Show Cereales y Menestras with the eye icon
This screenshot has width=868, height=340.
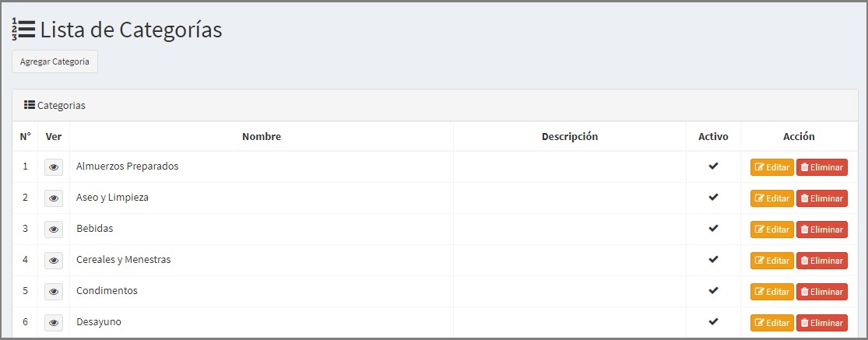54,261
